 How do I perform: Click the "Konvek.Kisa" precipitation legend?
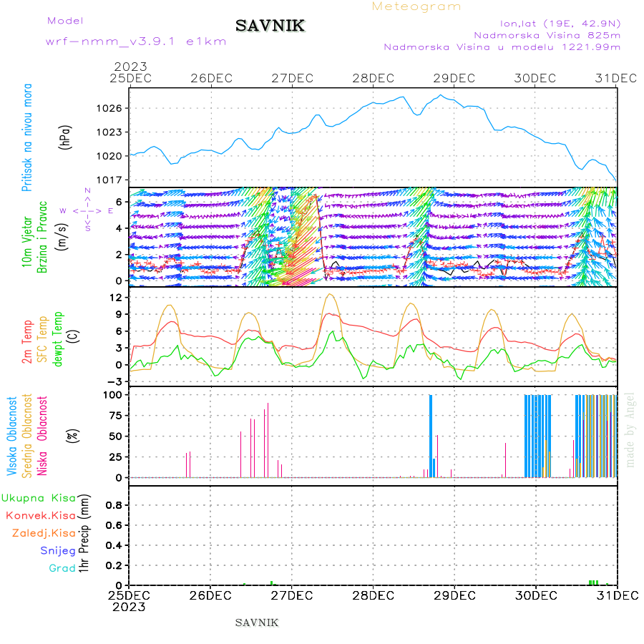[x=41, y=515]
